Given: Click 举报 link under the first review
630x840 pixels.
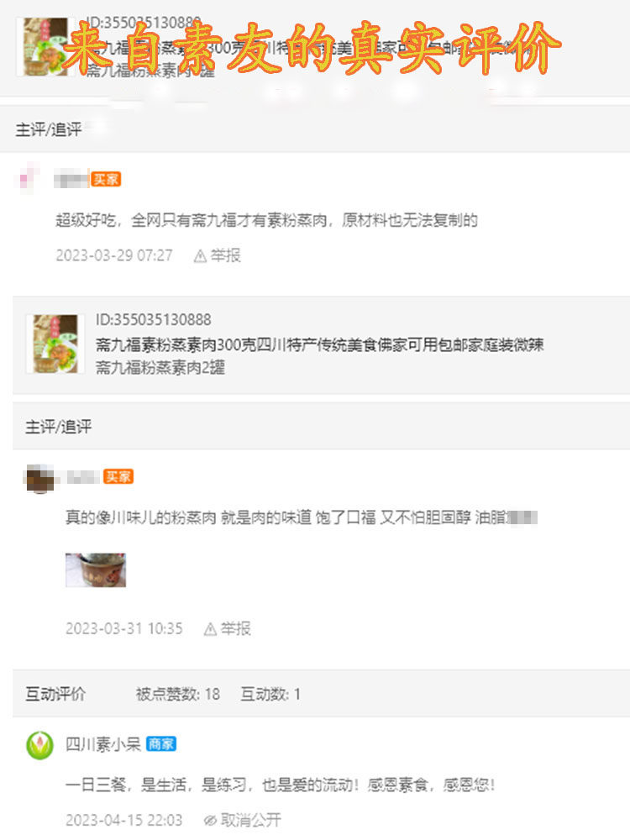Looking at the screenshot, I should (x=225, y=255).
